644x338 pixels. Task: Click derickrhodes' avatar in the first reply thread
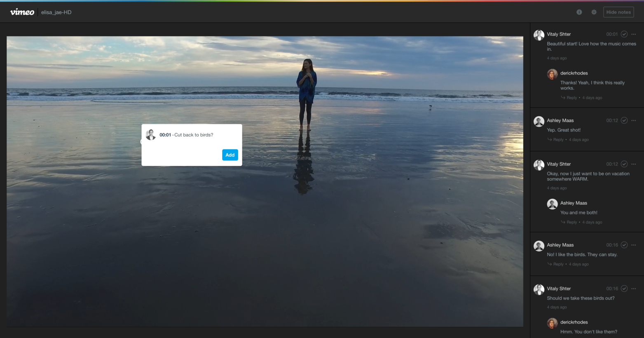click(552, 74)
